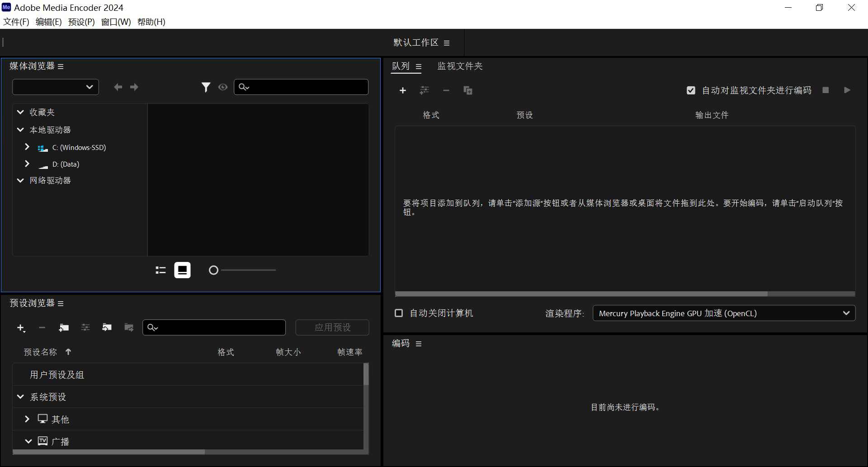The width and height of the screenshot is (868, 467).
Task: Click the 帧速率 column header
Action: pos(350,352)
